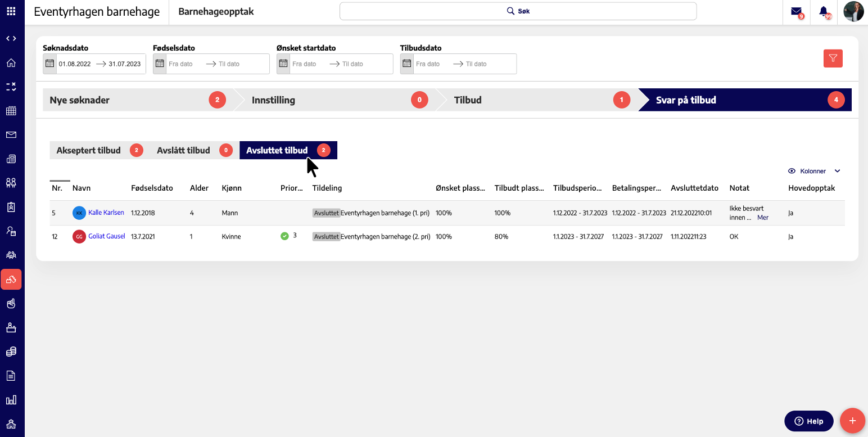Open the coins stack icon in sidebar
Screen dimensions: 868x437
click(x=11, y=352)
